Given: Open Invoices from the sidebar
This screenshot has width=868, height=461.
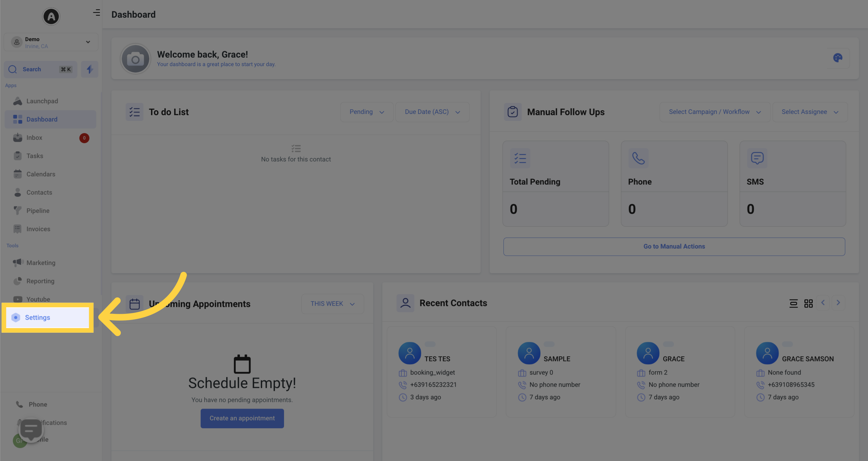Looking at the screenshot, I should (x=51, y=229).
